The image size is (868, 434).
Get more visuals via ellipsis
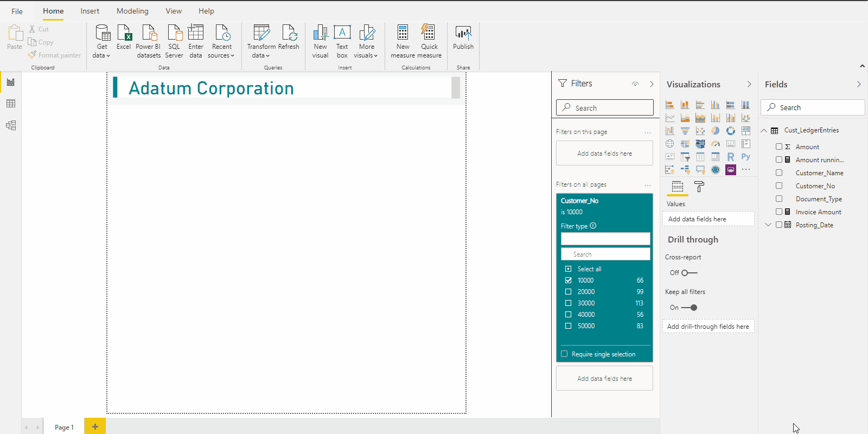coord(746,170)
